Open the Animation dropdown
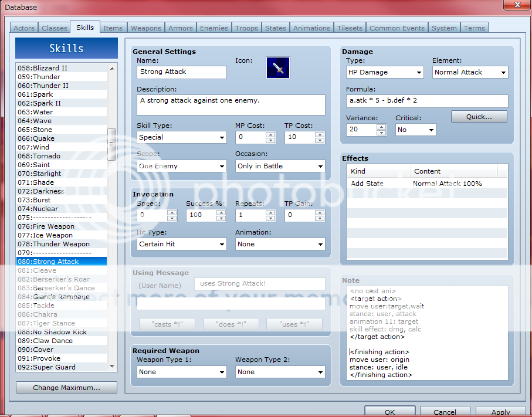The image size is (532, 417). coord(280,244)
